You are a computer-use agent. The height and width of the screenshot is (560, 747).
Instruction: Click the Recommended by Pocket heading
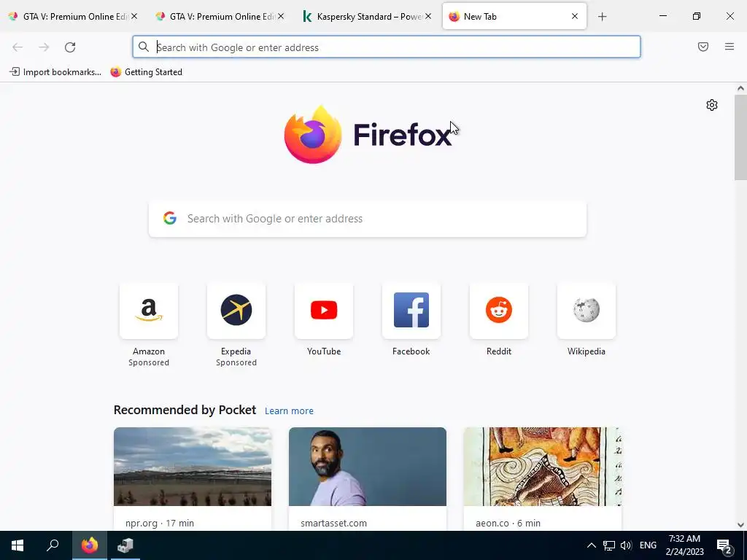tap(185, 410)
